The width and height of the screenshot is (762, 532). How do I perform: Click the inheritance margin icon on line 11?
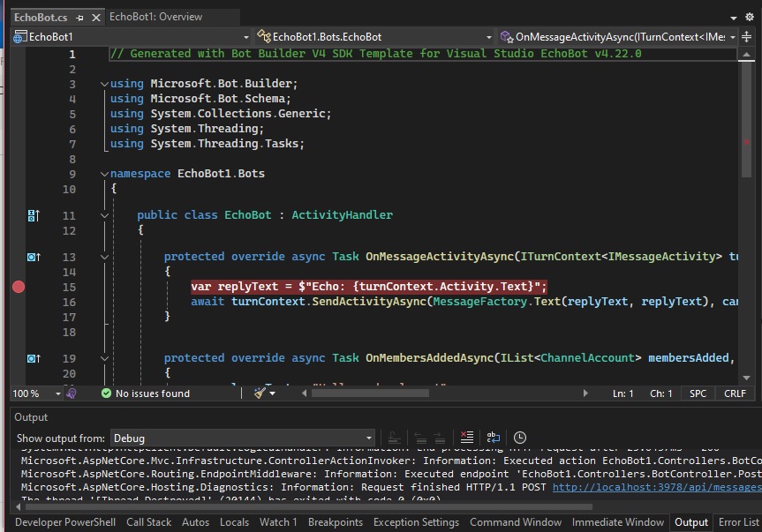point(34,215)
